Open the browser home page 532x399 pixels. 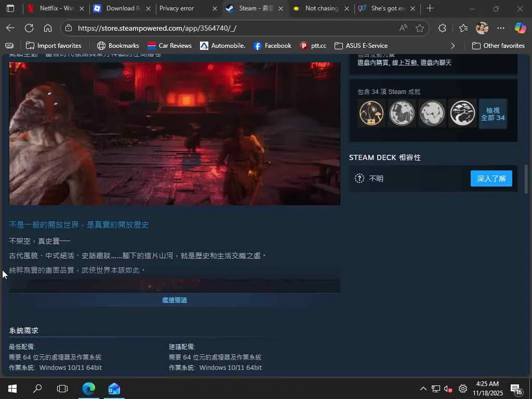point(48,28)
